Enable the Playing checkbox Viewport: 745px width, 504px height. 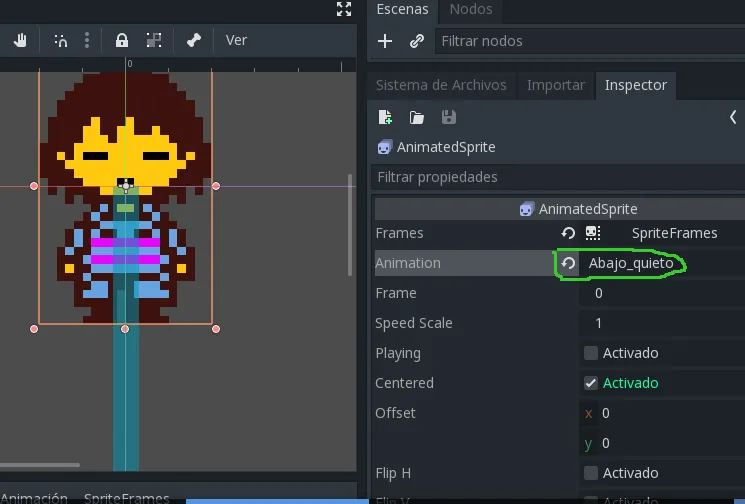(591, 353)
